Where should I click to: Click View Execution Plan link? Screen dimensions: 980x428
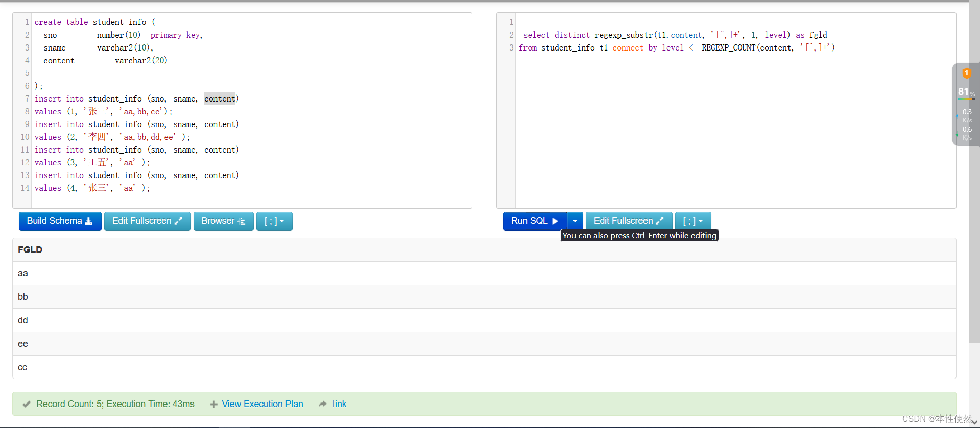click(x=262, y=404)
